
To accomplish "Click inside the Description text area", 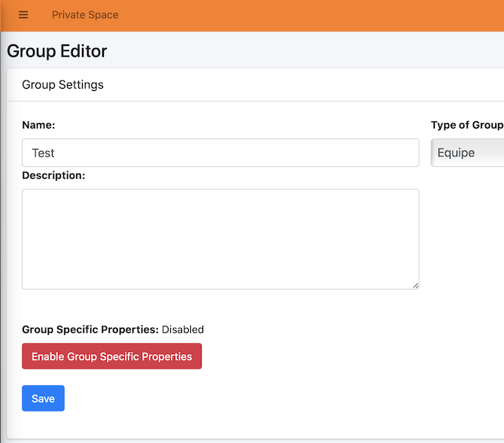I will point(220,239).
